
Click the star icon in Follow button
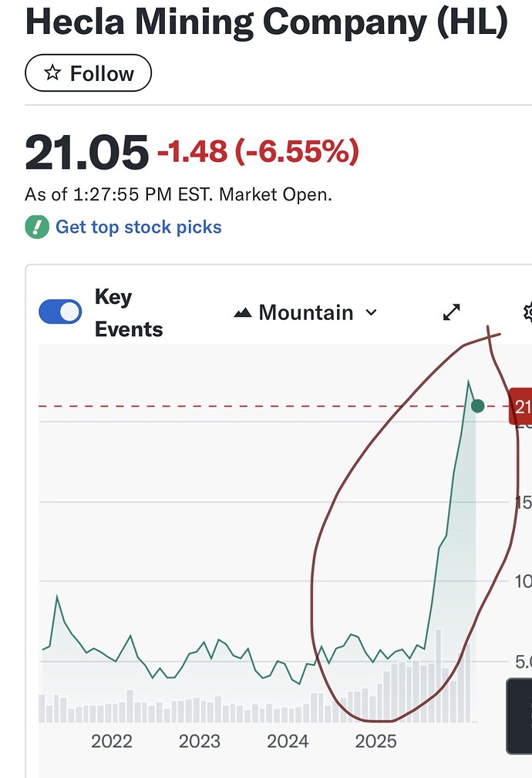click(52, 74)
